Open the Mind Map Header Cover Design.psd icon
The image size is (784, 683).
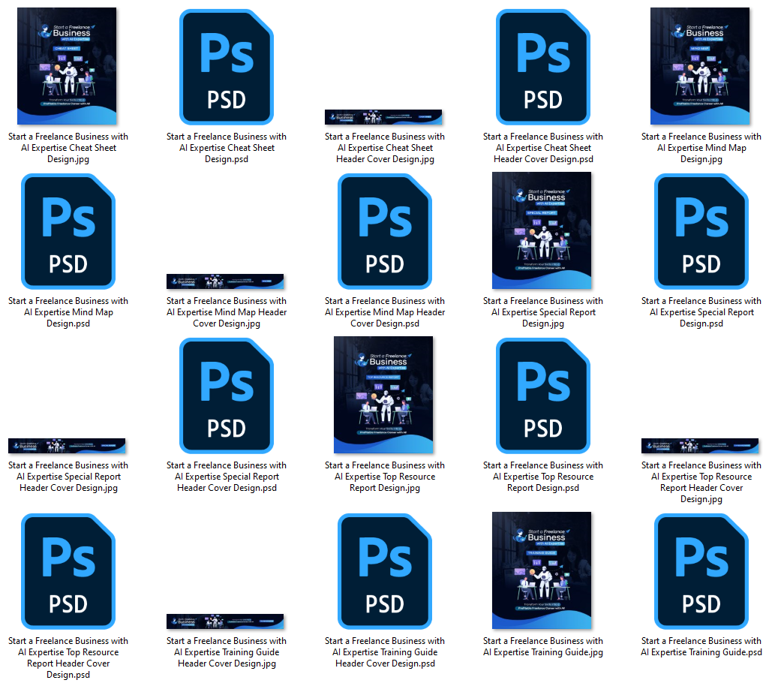[x=384, y=231]
